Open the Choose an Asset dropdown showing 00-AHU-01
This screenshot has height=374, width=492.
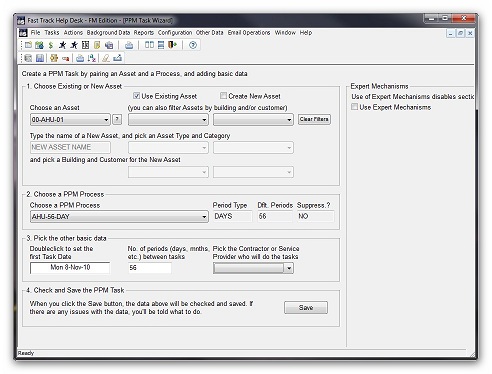(70, 120)
